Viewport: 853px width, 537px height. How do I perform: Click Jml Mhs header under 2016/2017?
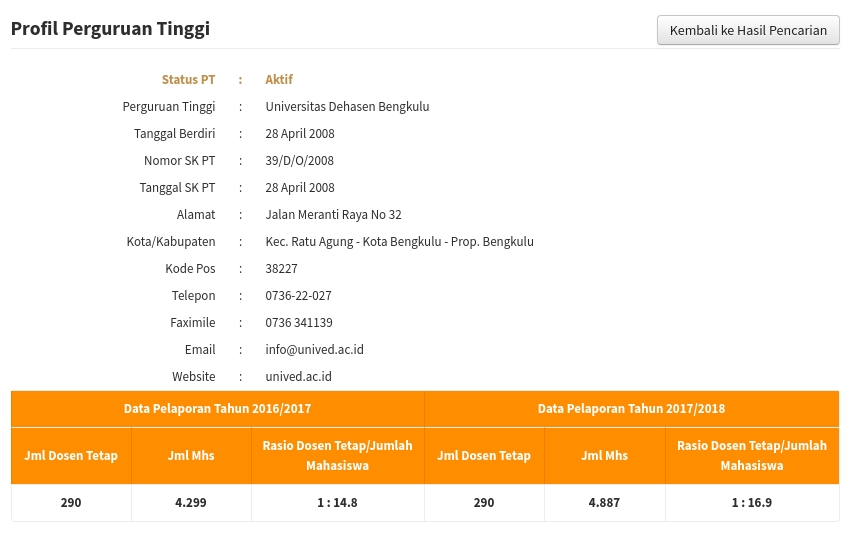pos(191,456)
